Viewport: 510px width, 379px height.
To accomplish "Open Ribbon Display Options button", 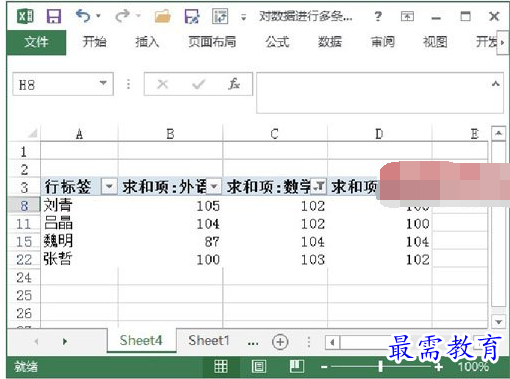I will 407,16.
